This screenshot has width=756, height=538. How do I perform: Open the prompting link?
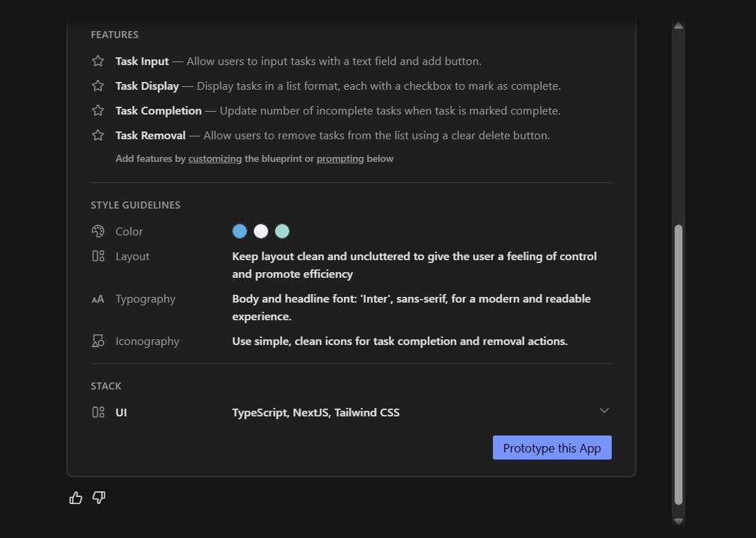(340, 158)
